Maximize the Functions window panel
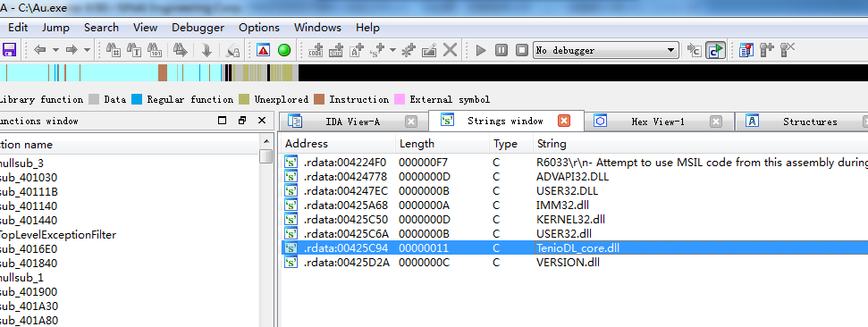Image resolution: width=868 pixels, height=327 pixels. (x=222, y=121)
